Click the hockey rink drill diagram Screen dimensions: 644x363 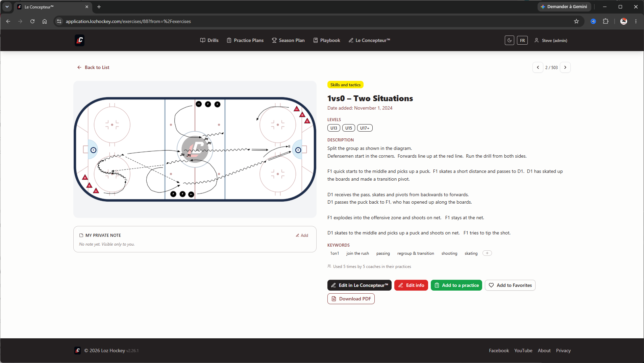tap(195, 149)
